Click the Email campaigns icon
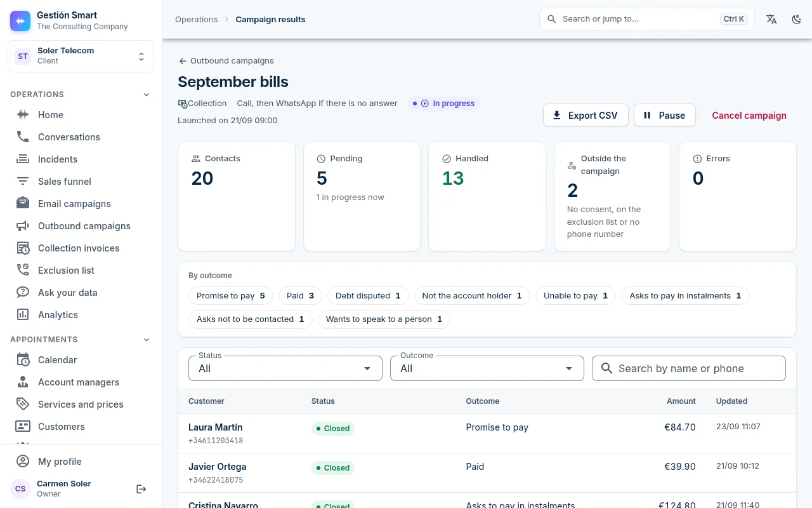Screen dimensions: 812x508 point(23,204)
